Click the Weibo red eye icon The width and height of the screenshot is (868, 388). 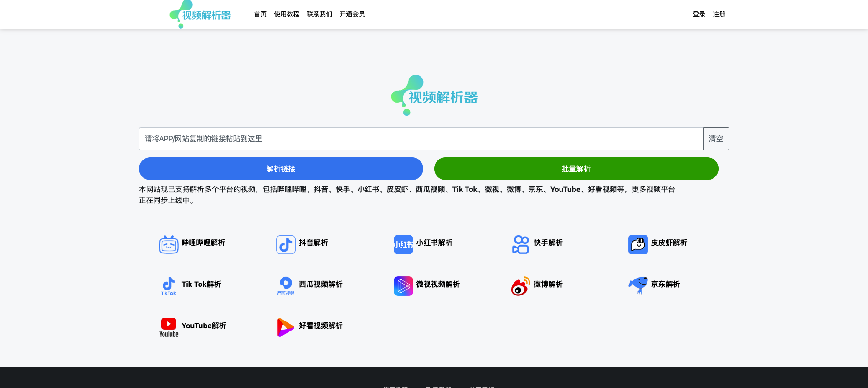click(520, 286)
